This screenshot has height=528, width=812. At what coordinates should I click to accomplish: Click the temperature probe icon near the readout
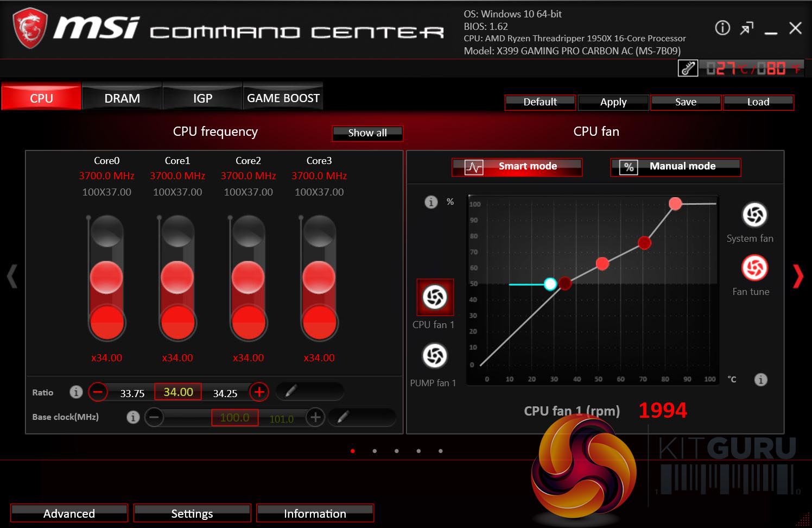688,68
